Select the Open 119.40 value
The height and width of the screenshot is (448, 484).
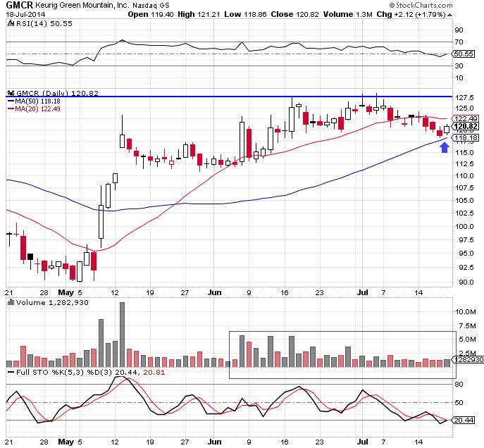point(151,15)
